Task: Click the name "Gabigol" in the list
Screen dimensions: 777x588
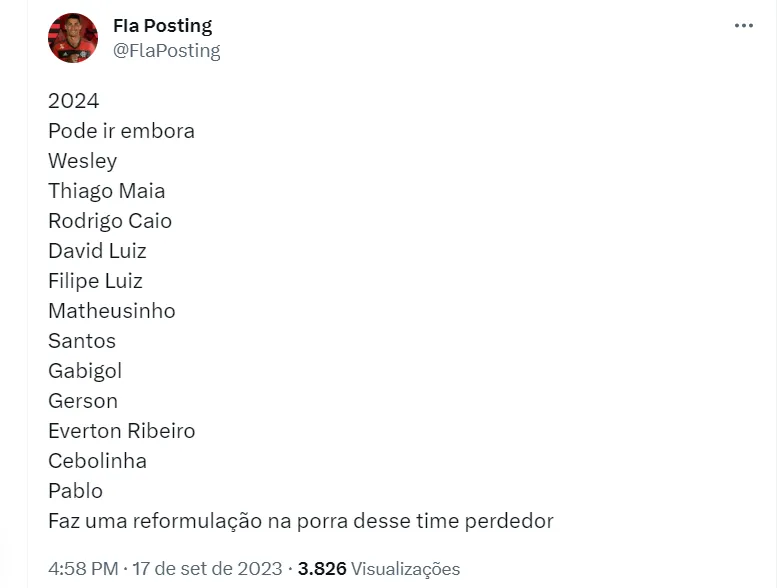Action: point(85,371)
